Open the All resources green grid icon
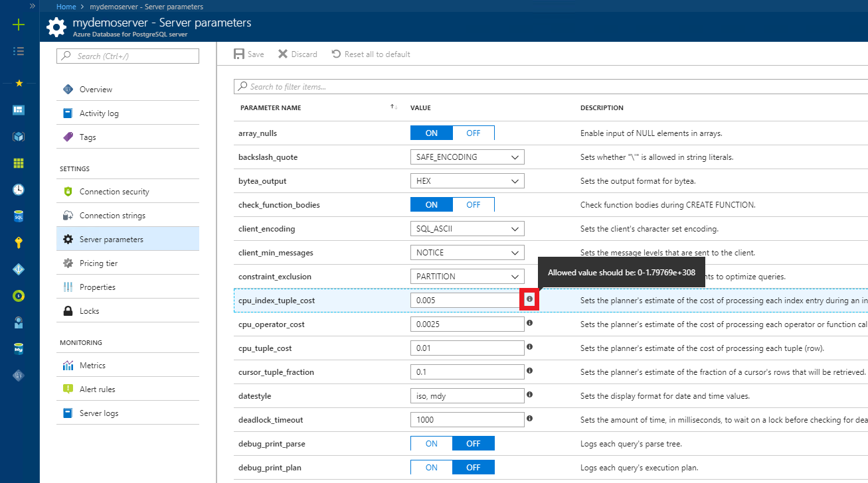The width and height of the screenshot is (868, 483). [x=19, y=163]
